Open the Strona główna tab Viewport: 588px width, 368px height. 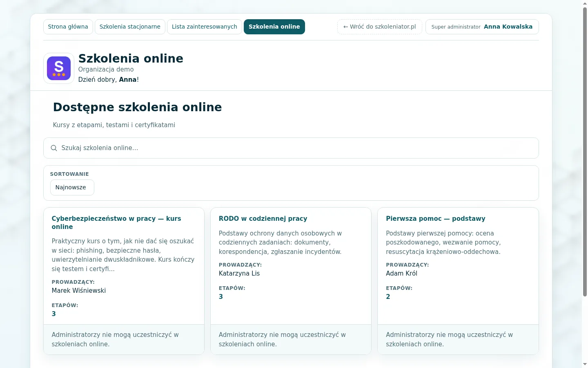pyautogui.click(x=68, y=27)
